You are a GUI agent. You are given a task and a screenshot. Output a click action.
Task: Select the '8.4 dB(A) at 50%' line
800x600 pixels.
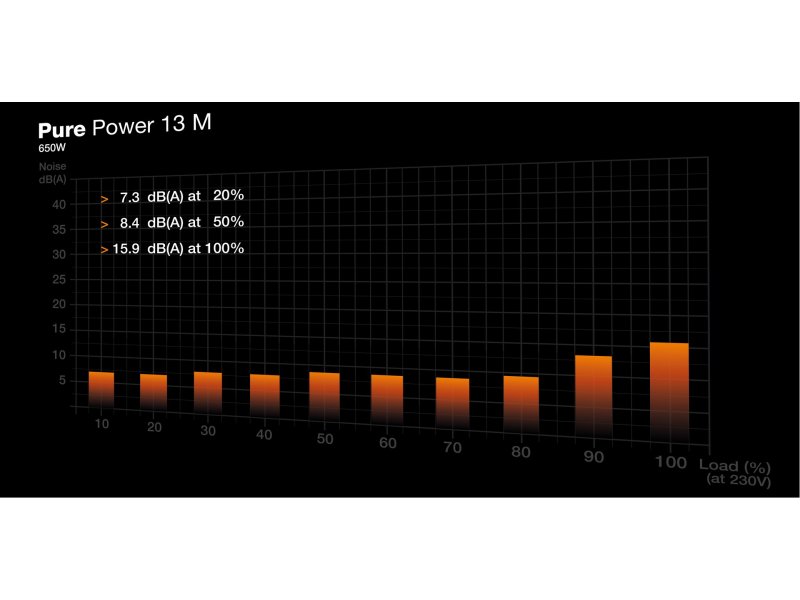pyautogui.click(x=172, y=223)
